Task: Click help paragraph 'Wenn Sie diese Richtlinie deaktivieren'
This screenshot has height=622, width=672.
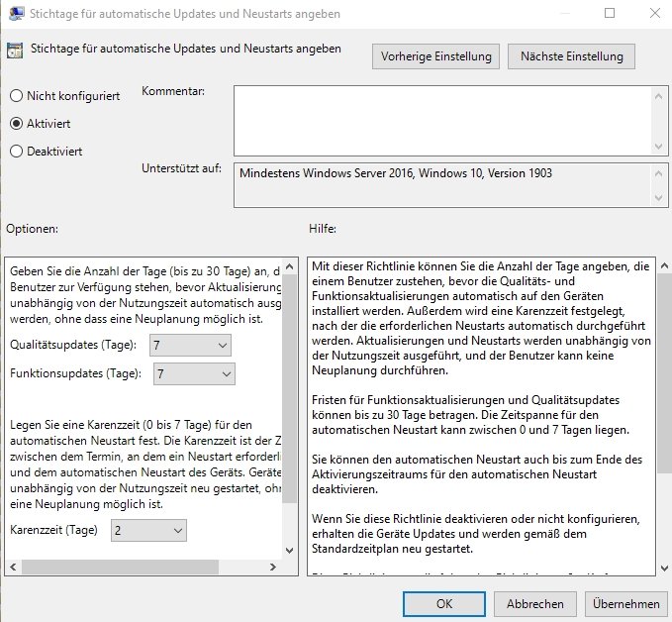Action: pos(476,534)
